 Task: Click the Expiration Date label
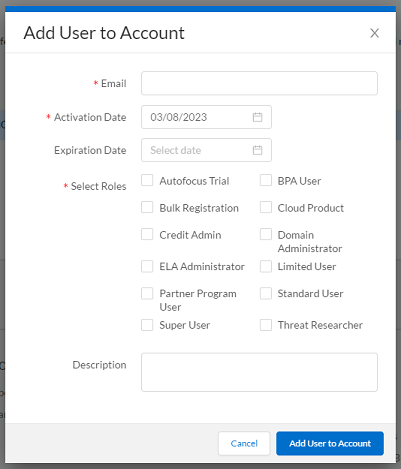click(x=90, y=150)
